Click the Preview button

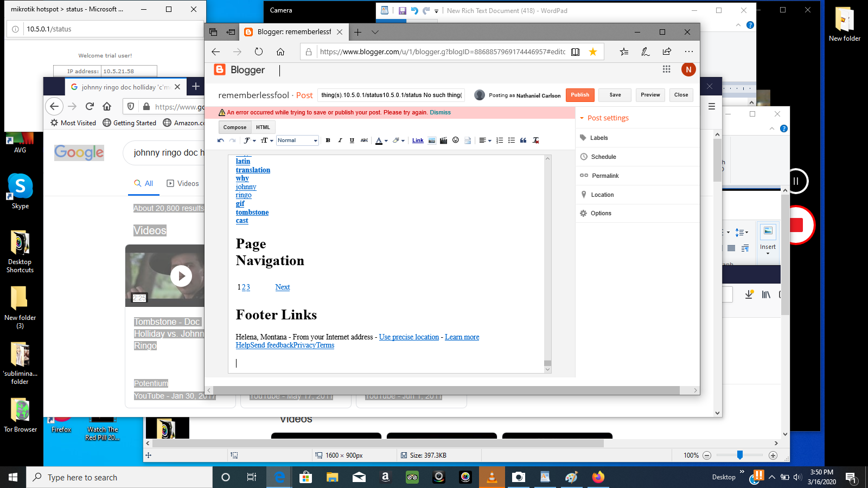650,95
